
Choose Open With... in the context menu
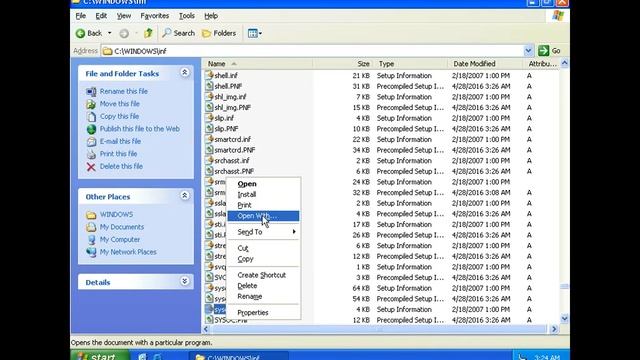[263, 216]
